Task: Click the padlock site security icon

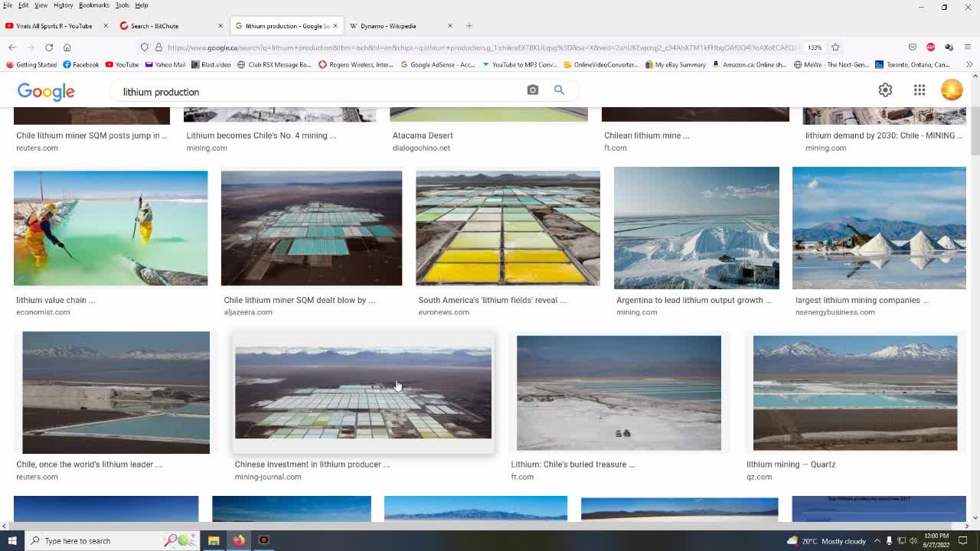Action: click(158, 47)
